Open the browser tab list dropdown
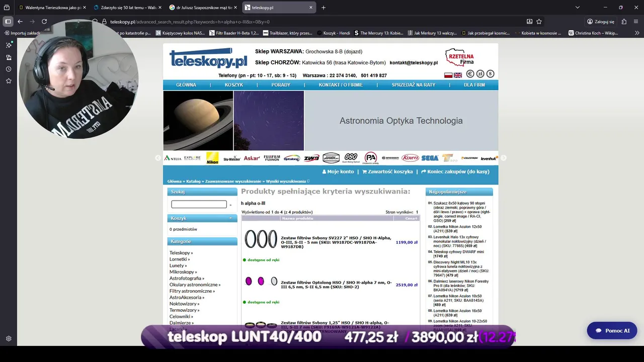 (577, 8)
